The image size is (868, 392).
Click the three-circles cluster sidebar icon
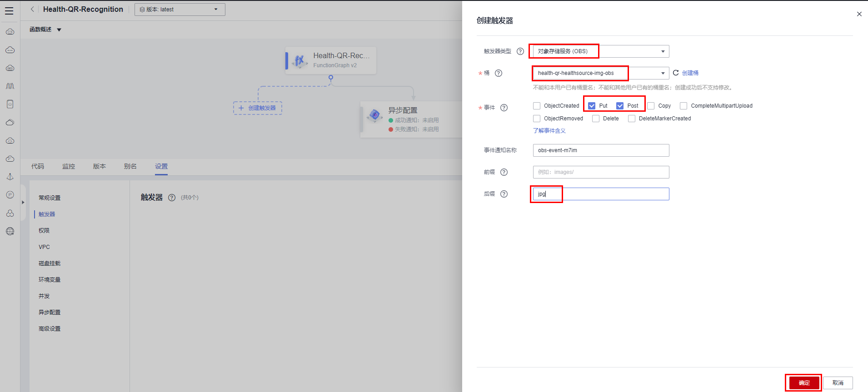point(10,213)
